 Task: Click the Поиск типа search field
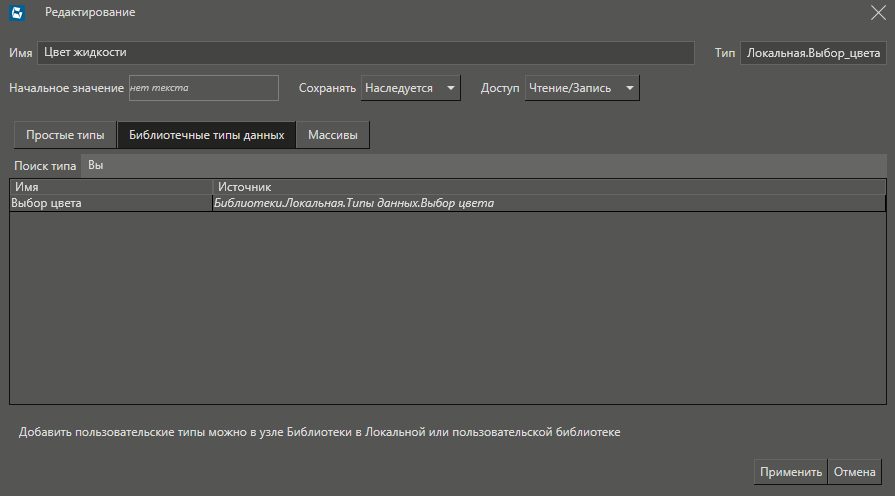[484, 166]
